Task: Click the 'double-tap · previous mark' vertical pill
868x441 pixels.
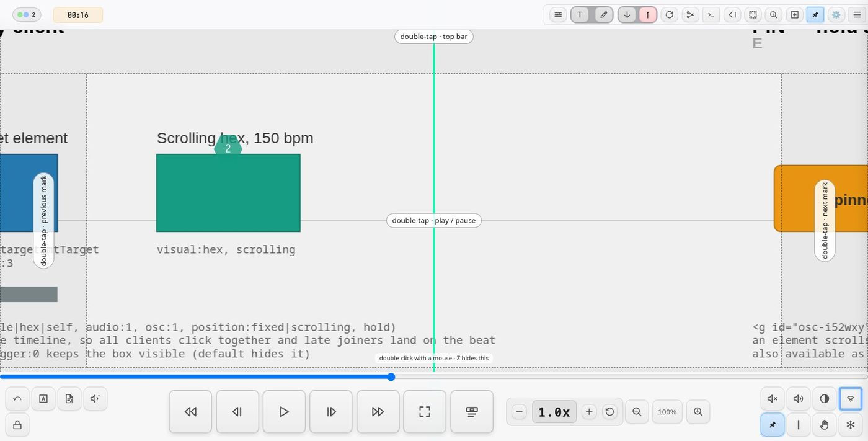Action: [43, 221]
